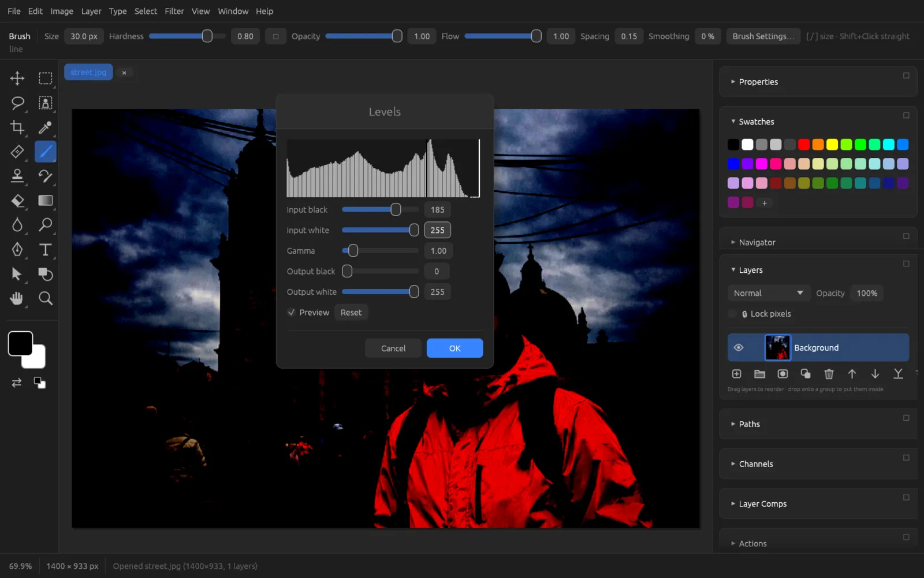Pick the red color swatch
This screenshot has width=924, height=578.
click(804, 144)
